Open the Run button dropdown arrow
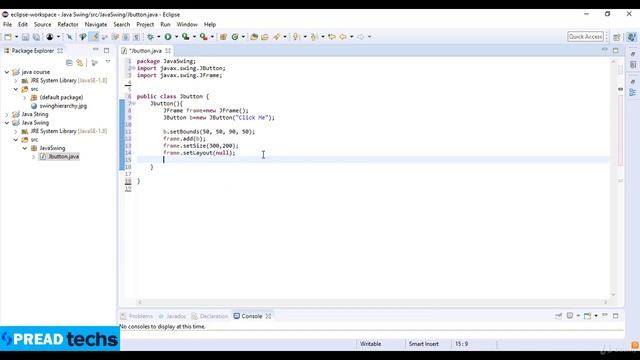The width and height of the screenshot is (640, 360). pos(176,37)
